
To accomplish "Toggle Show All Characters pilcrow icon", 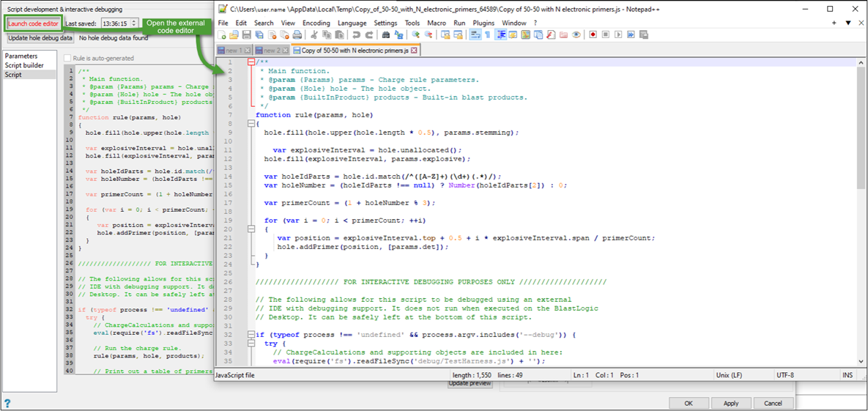I will point(486,34).
